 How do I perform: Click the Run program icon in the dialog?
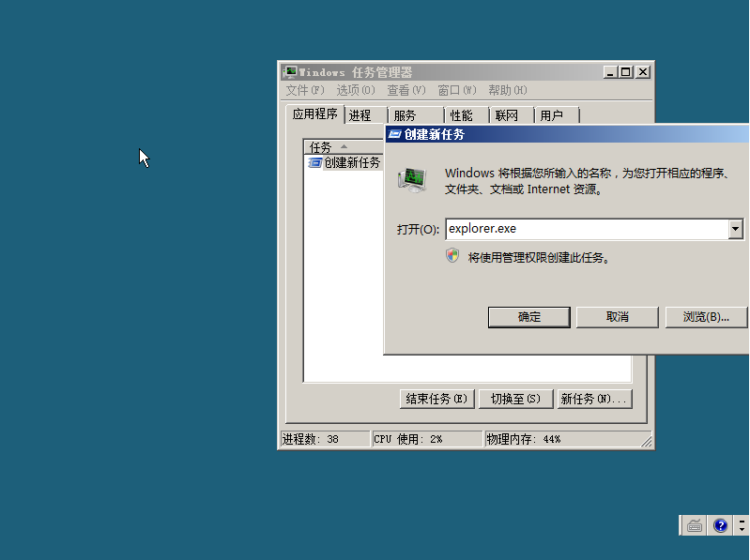411,180
